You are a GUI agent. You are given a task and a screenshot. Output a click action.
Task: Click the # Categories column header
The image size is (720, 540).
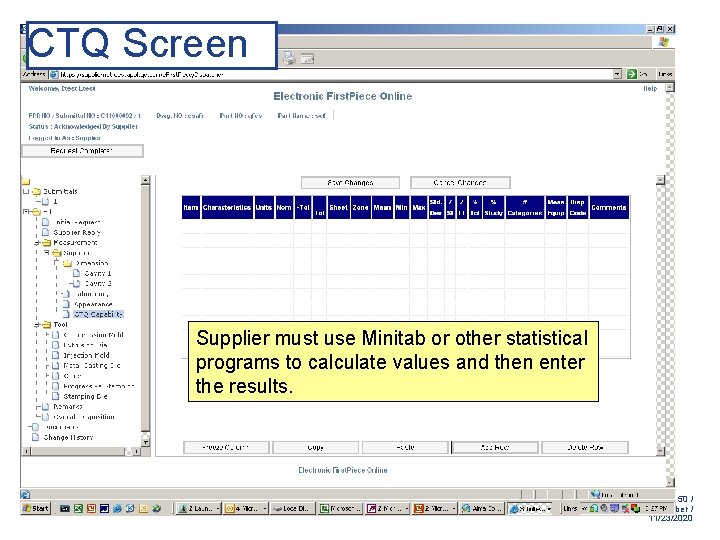tap(525, 208)
